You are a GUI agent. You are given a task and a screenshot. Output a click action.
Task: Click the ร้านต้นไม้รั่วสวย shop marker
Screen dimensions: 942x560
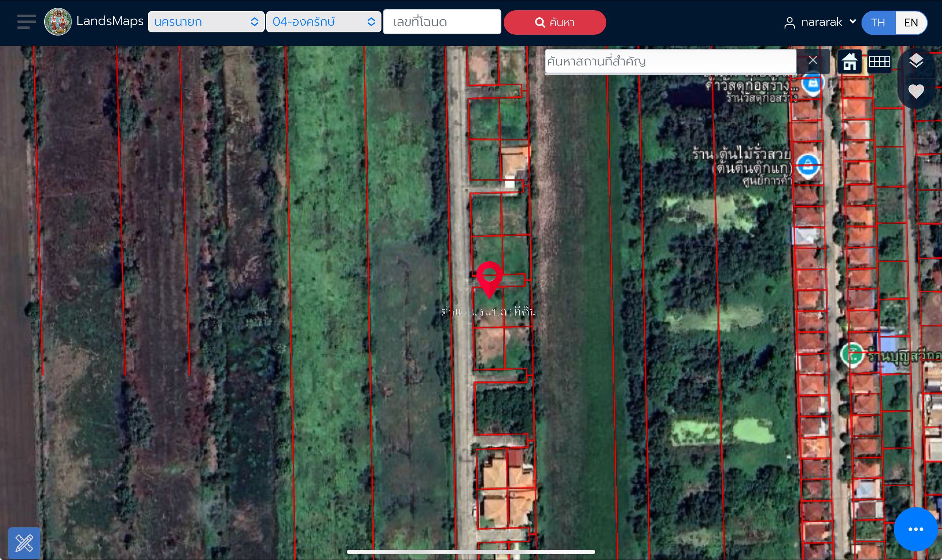point(808,166)
